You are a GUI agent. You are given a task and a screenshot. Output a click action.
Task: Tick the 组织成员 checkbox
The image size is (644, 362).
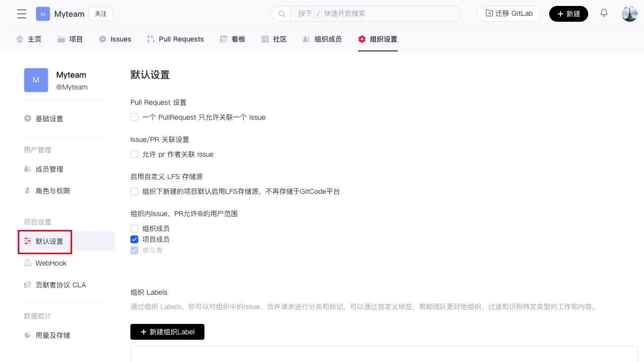pyautogui.click(x=134, y=228)
